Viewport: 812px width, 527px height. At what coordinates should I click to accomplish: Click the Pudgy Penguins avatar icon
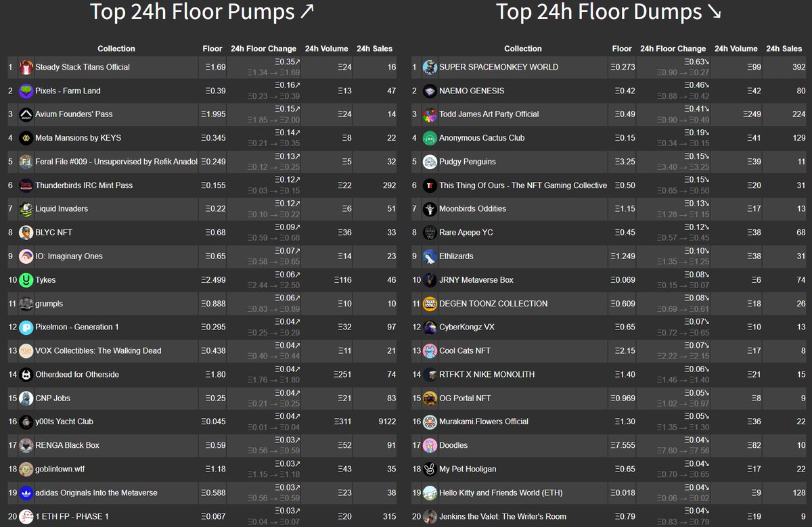click(x=430, y=162)
